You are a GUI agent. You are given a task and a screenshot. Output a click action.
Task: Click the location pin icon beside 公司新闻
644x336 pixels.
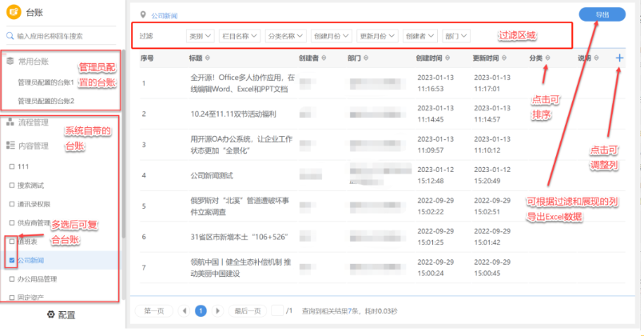(x=143, y=15)
